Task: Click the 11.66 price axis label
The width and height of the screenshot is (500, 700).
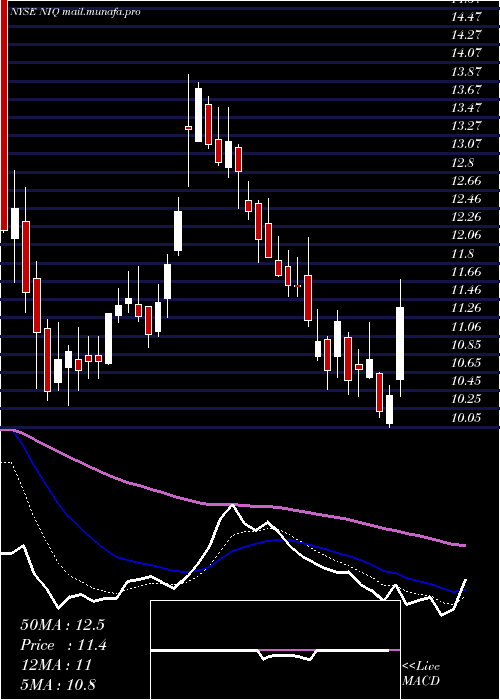Action: [466, 272]
